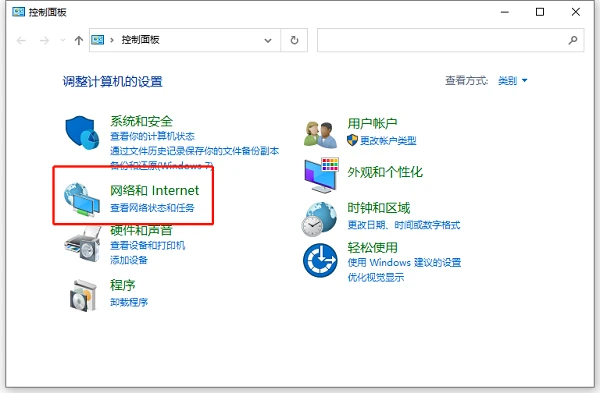This screenshot has height=393, width=600.
Task: Open 用户帐户 category
Action: (x=372, y=123)
